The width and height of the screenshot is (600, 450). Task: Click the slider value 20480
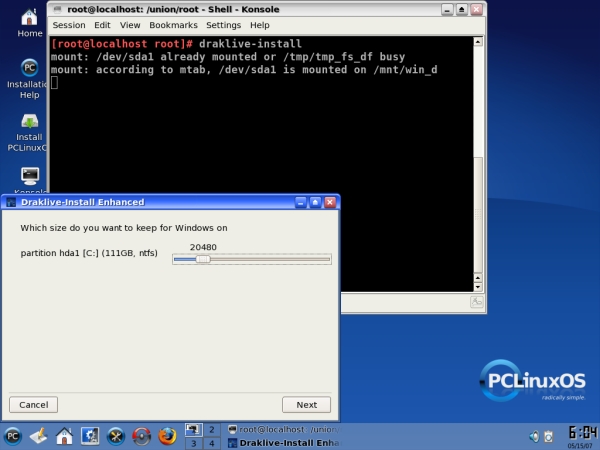pyautogui.click(x=203, y=247)
